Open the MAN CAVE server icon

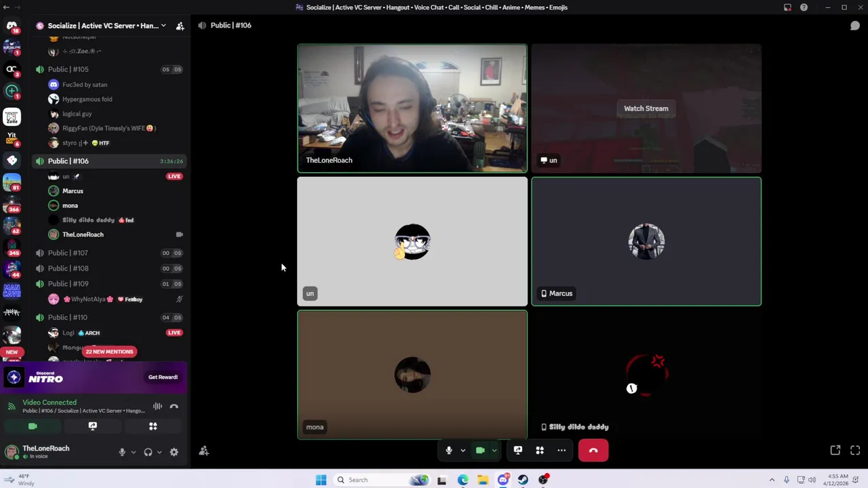[12, 291]
